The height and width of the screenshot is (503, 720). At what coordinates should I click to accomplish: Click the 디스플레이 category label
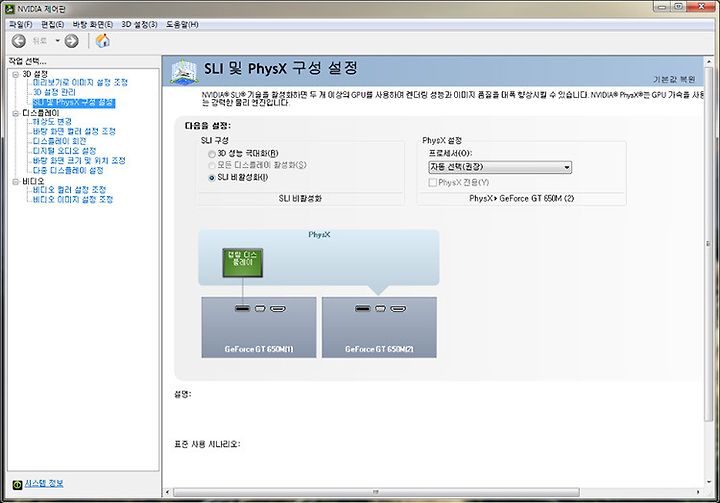click(41, 113)
